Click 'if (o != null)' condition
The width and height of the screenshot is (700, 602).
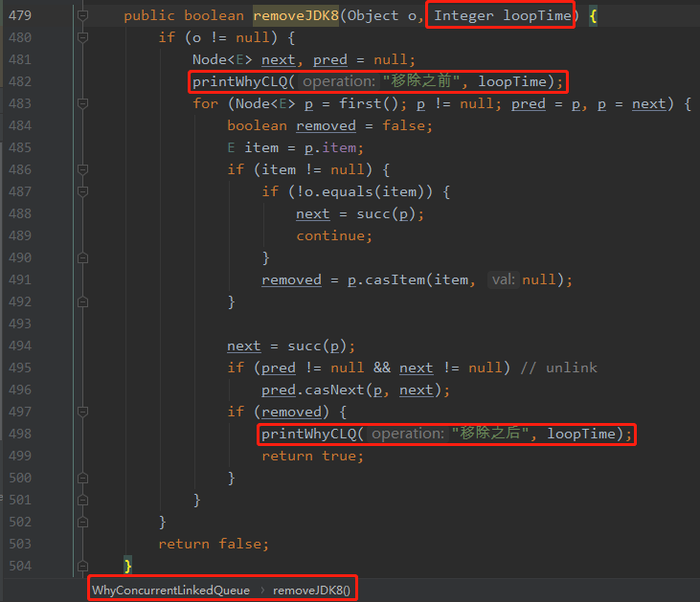(218, 37)
